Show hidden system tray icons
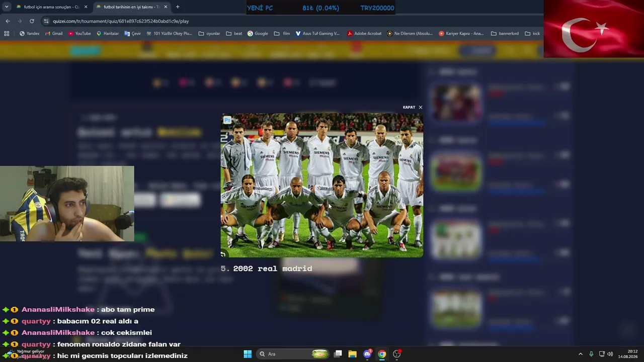 [x=580, y=354]
